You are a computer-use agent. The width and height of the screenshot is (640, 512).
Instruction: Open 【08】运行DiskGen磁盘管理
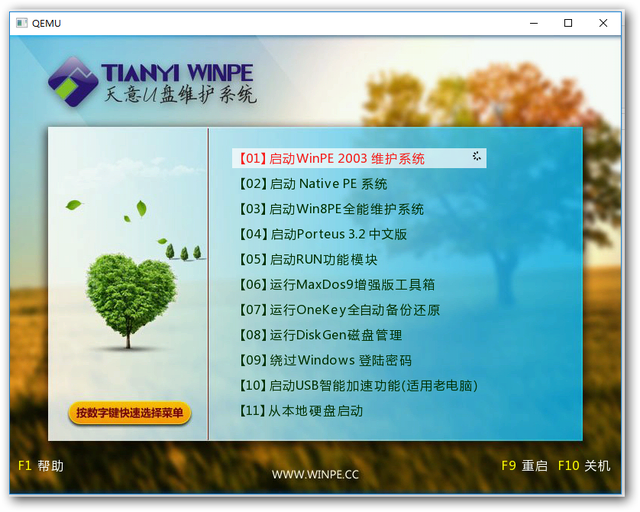[x=320, y=335]
